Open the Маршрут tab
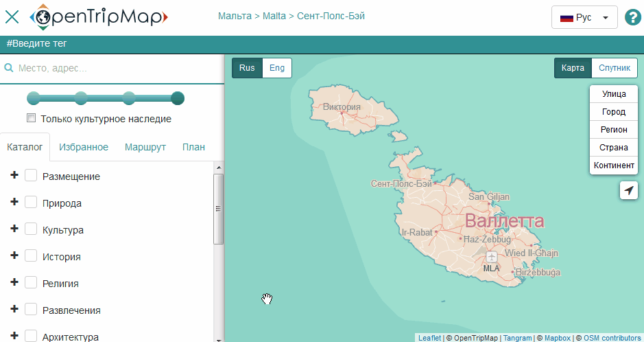 [x=145, y=147]
